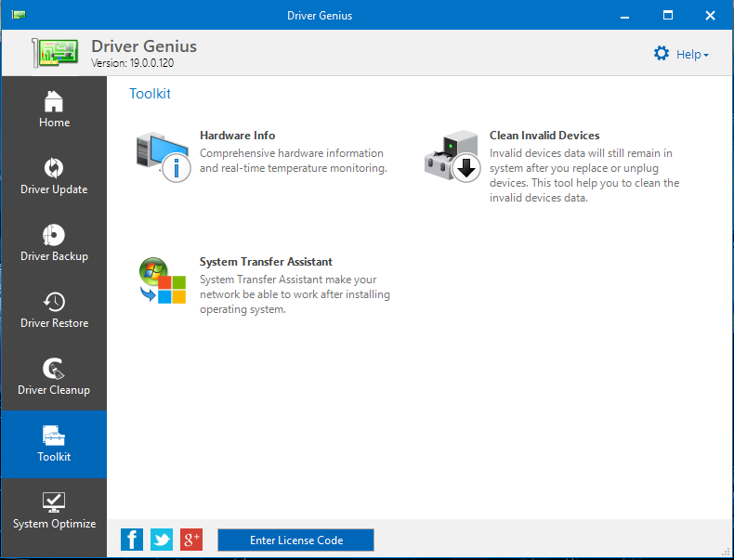Launch Hardware Info tool icon
Viewport: 734px width, 560px height.
click(x=163, y=158)
